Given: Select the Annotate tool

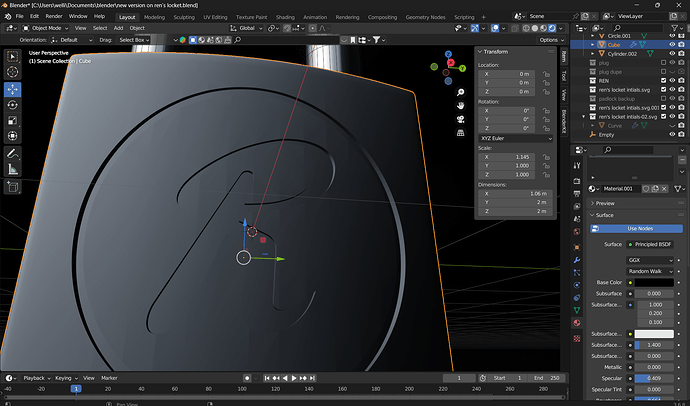Looking at the screenshot, I should tap(12, 154).
